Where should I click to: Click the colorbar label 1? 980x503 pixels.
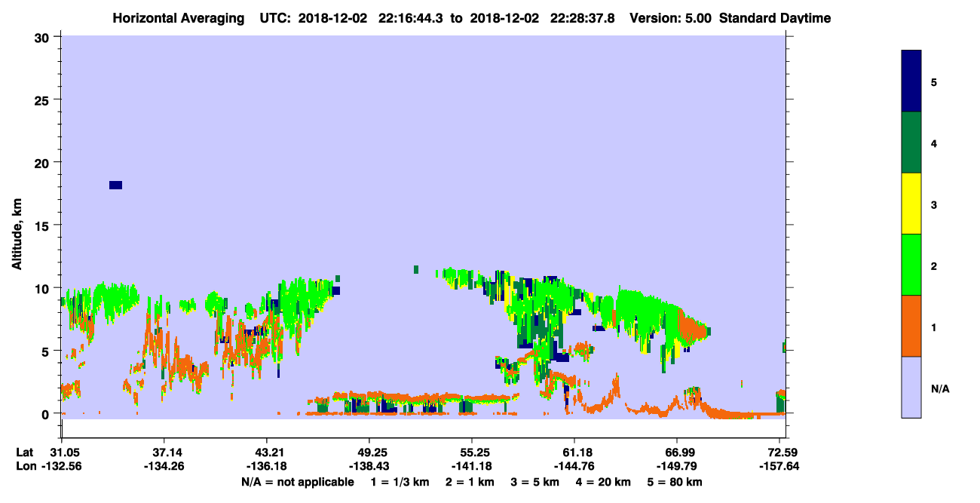(934, 327)
